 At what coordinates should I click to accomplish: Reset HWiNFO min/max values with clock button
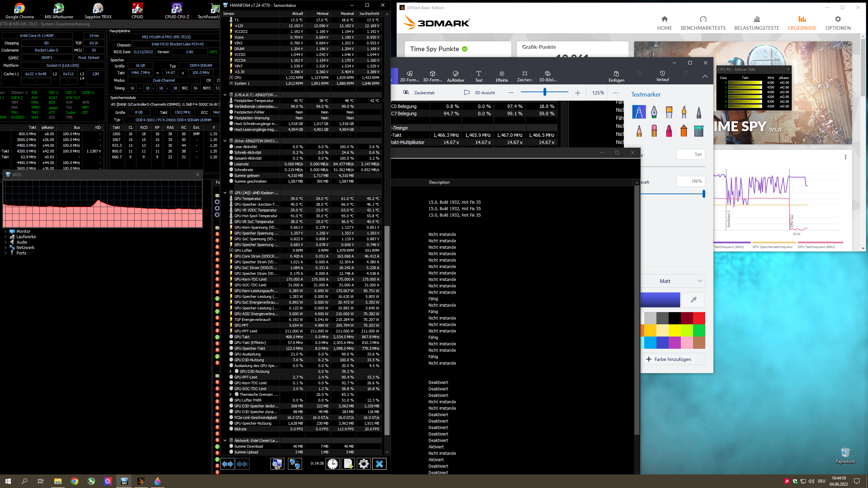point(333,464)
